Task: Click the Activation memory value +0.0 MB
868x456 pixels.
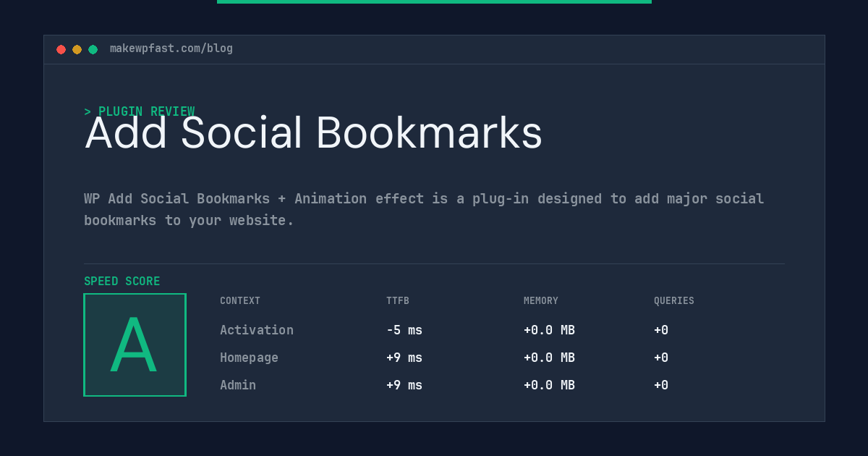Action: [x=549, y=330]
